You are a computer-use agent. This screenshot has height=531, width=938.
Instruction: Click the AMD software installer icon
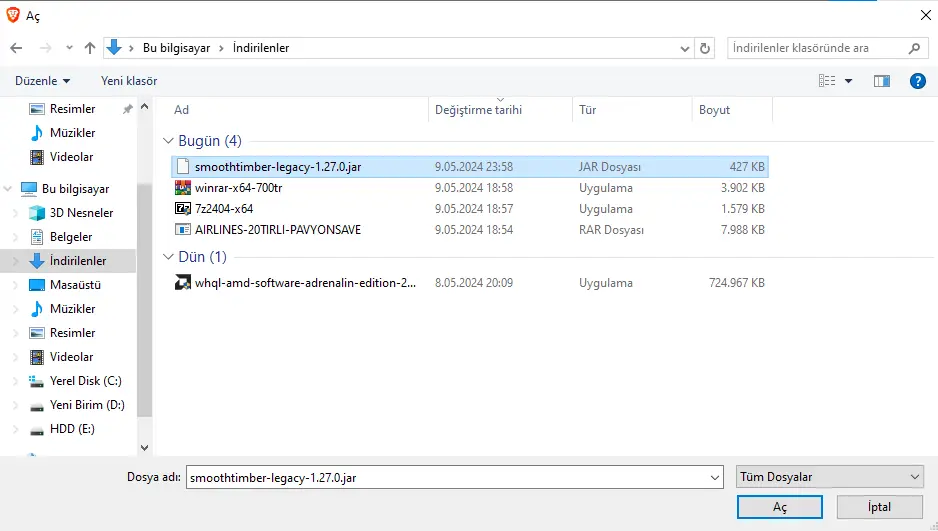[182, 282]
